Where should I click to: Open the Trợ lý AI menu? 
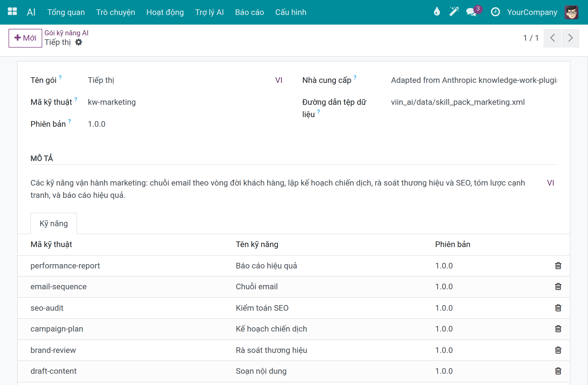coord(209,12)
